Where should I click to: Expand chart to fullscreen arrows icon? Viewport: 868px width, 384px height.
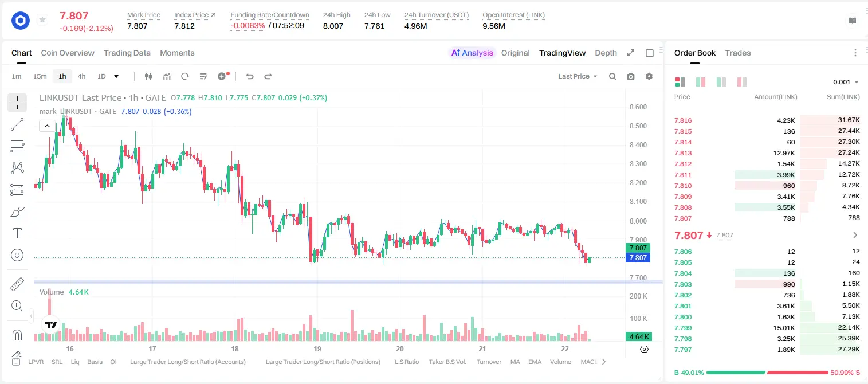point(631,53)
